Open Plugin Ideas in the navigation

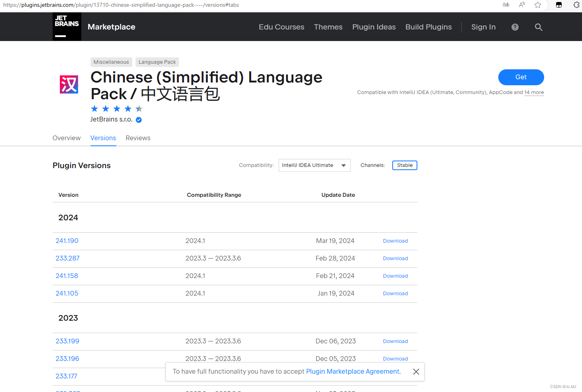click(374, 27)
